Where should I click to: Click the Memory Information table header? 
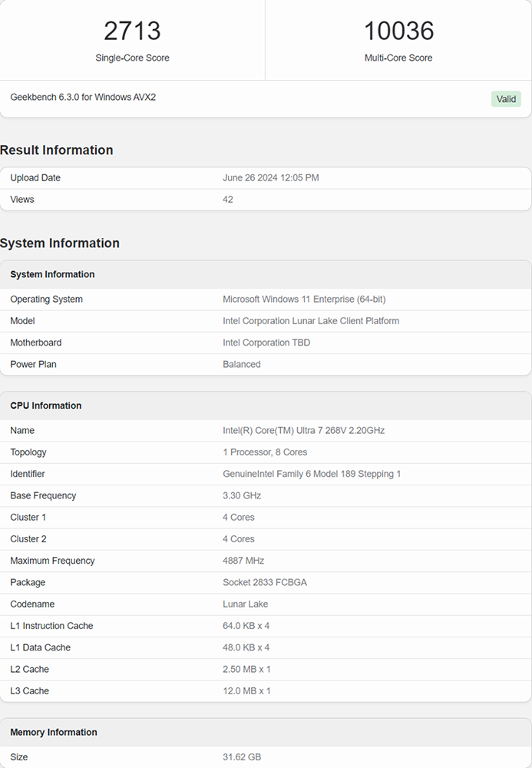point(54,732)
